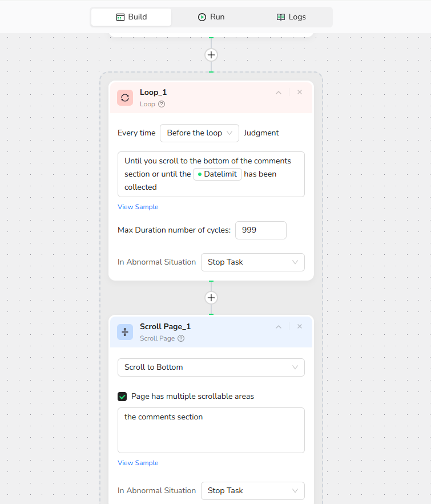The width and height of the screenshot is (431, 504).
Task: Switch to the Logs tab
Action: click(x=291, y=17)
